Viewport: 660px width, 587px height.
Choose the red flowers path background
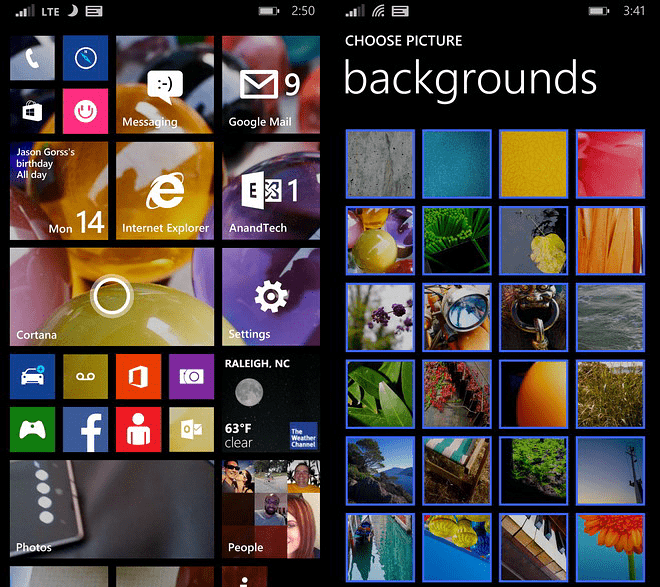pyautogui.click(x=457, y=394)
